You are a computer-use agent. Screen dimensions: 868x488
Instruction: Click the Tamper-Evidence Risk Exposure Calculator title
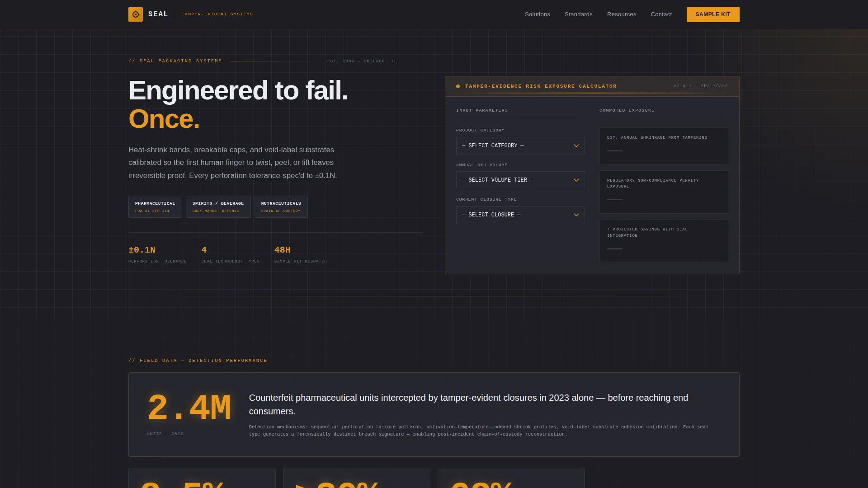[541, 86]
